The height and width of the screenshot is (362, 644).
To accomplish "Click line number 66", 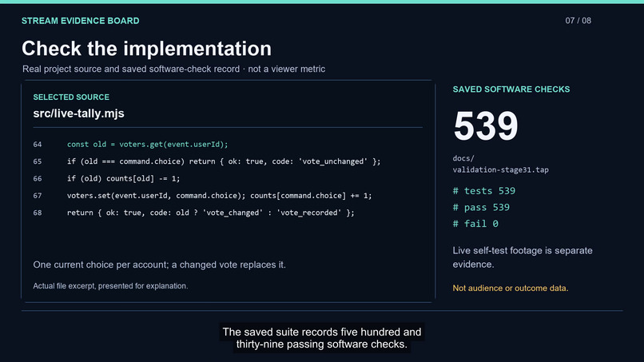I will pyautogui.click(x=38, y=179).
